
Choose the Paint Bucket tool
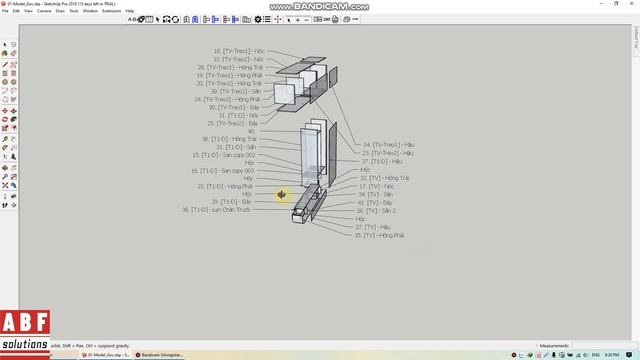pyautogui.click(x=5, y=53)
